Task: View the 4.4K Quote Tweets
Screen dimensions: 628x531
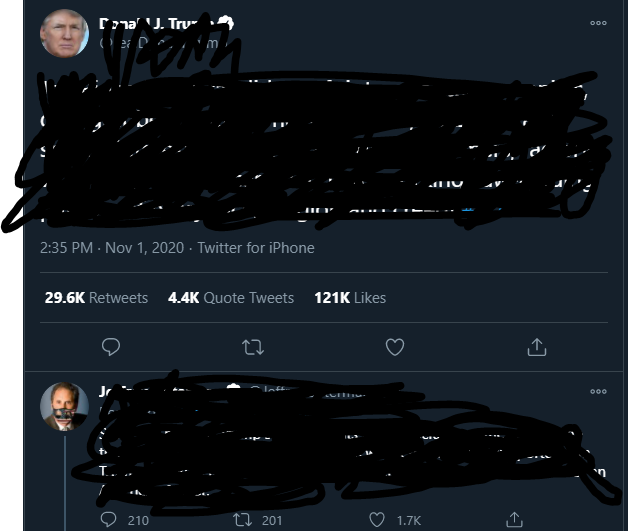Action: coord(231,298)
